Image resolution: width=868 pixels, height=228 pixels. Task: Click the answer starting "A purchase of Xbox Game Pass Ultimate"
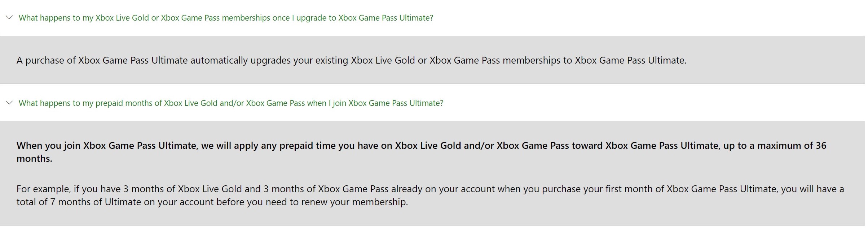point(351,60)
